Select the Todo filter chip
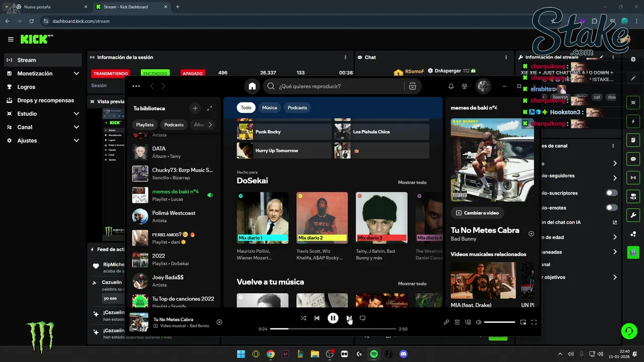The height and width of the screenshot is (362, 644). pyautogui.click(x=246, y=108)
